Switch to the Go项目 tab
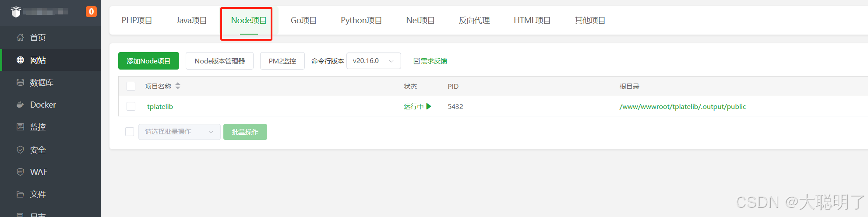868x217 pixels. (303, 20)
